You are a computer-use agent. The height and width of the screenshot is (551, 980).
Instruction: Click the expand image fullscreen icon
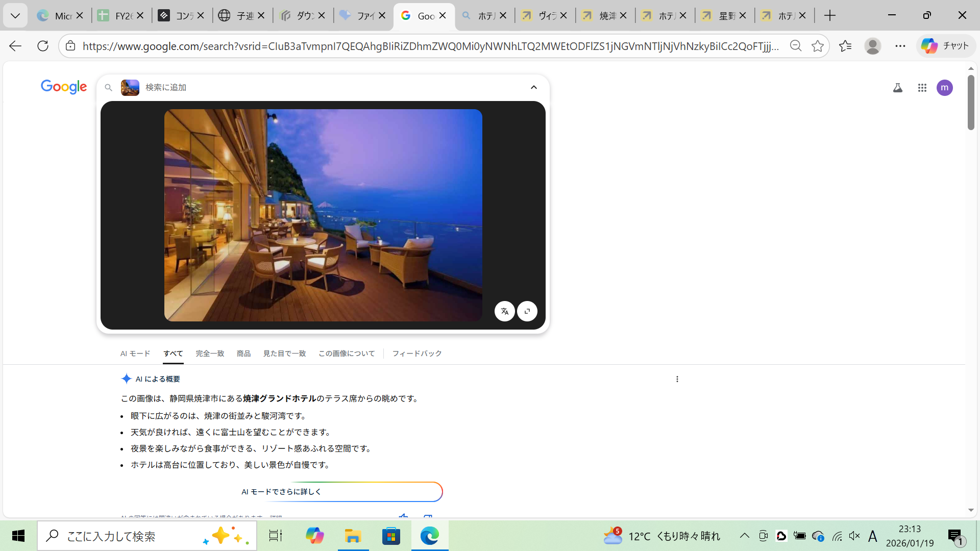(x=527, y=311)
